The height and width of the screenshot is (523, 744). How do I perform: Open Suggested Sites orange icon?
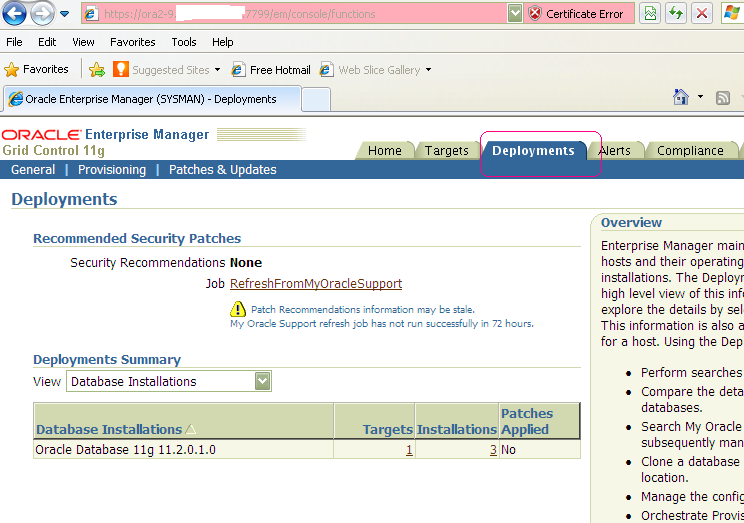pyautogui.click(x=121, y=69)
